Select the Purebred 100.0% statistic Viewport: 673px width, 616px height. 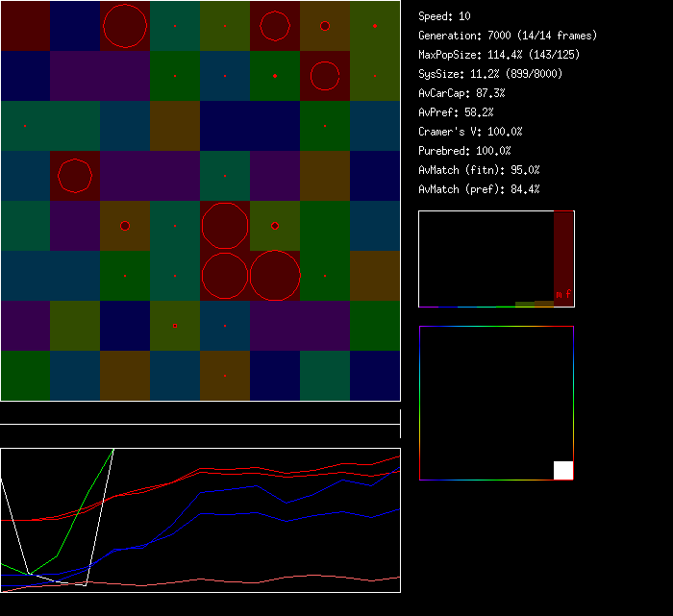tap(465, 151)
